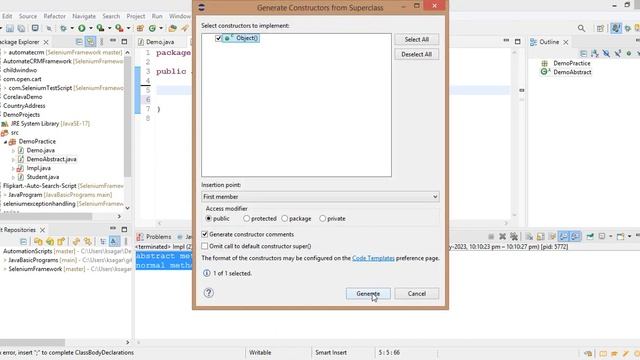The width and height of the screenshot is (640, 360).
Task: Toggle Link with Editor in Package Explorer
Action: click(x=90, y=42)
